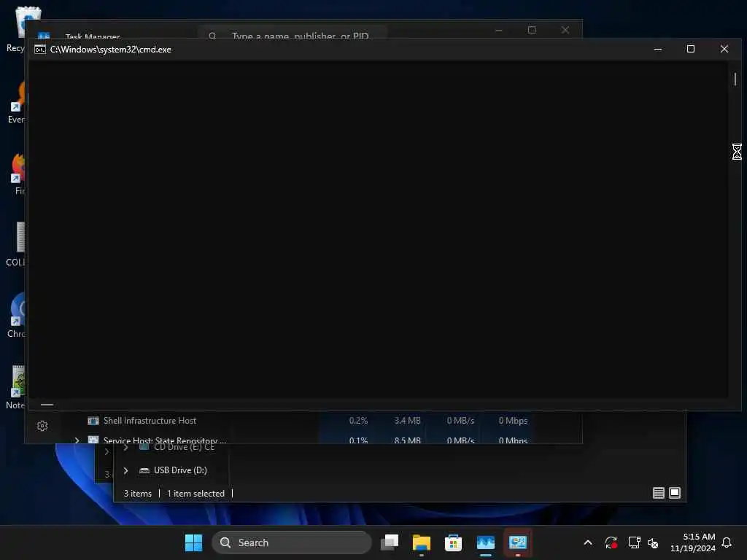
Task: Click the Shell Infrastructure Host process icon
Action: pos(93,421)
